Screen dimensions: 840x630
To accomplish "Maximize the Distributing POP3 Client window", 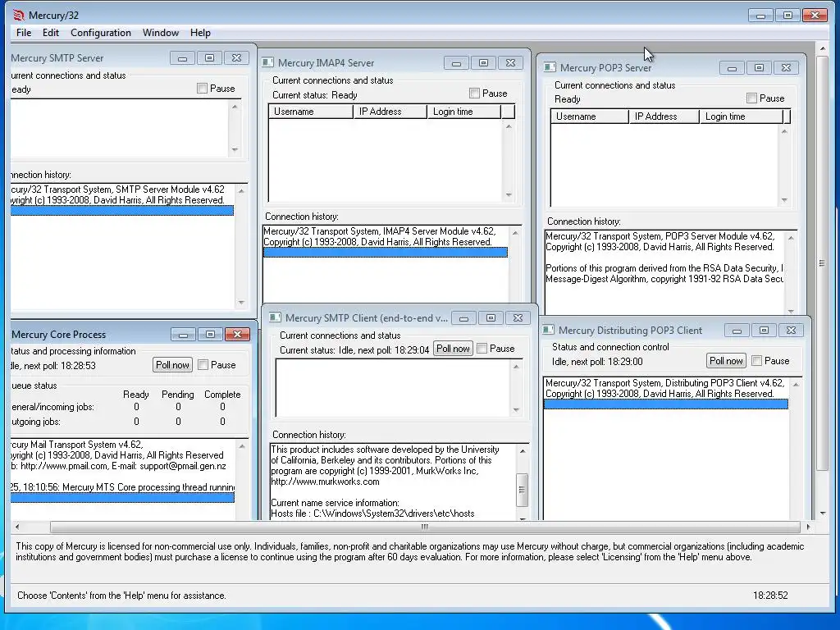I will coord(764,331).
